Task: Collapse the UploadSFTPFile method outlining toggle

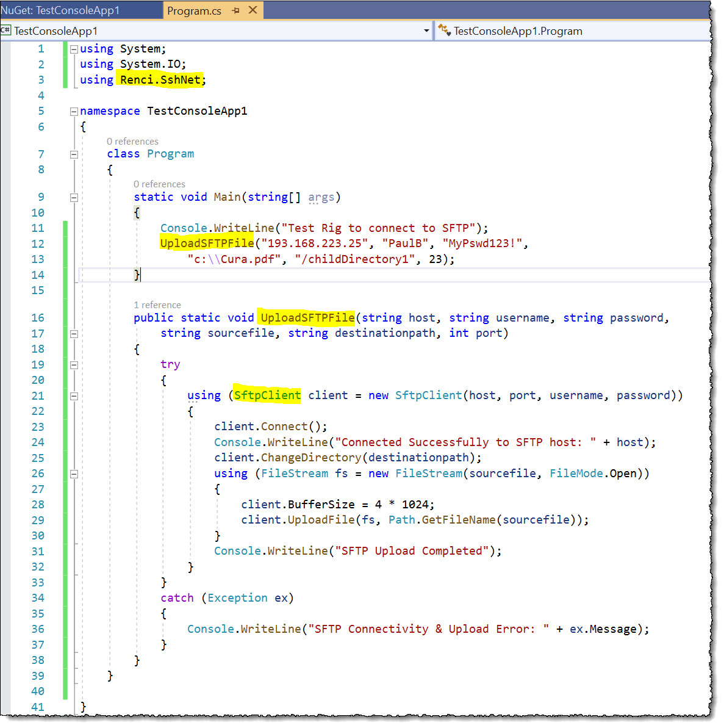Action: pyautogui.click(x=74, y=334)
